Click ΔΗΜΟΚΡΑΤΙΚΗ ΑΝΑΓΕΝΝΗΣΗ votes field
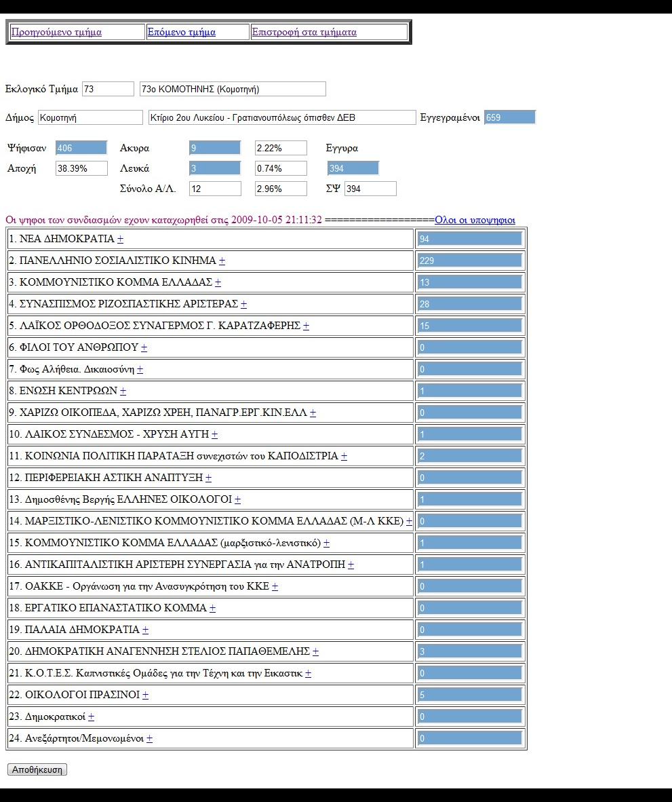The height and width of the screenshot is (802, 672). (x=470, y=652)
